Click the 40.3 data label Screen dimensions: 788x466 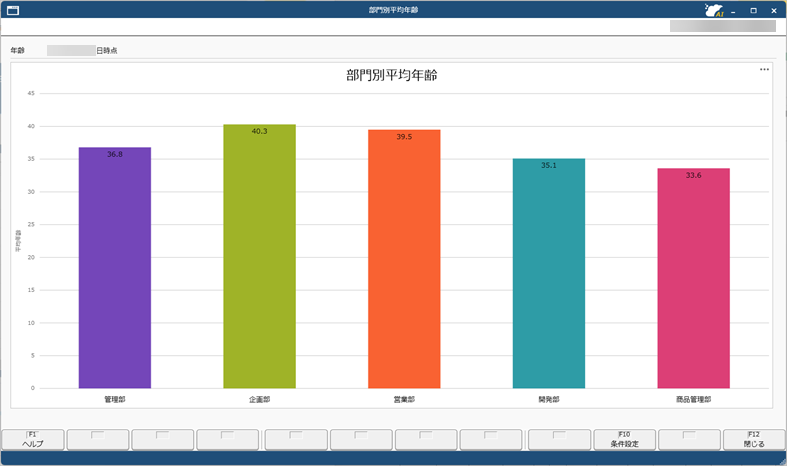[259, 131]
